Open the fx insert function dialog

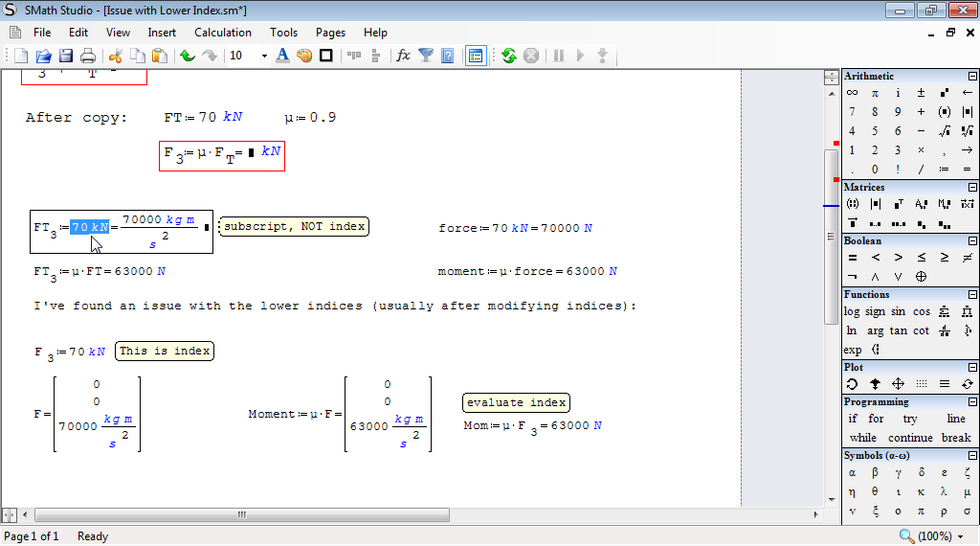[403, 56]
